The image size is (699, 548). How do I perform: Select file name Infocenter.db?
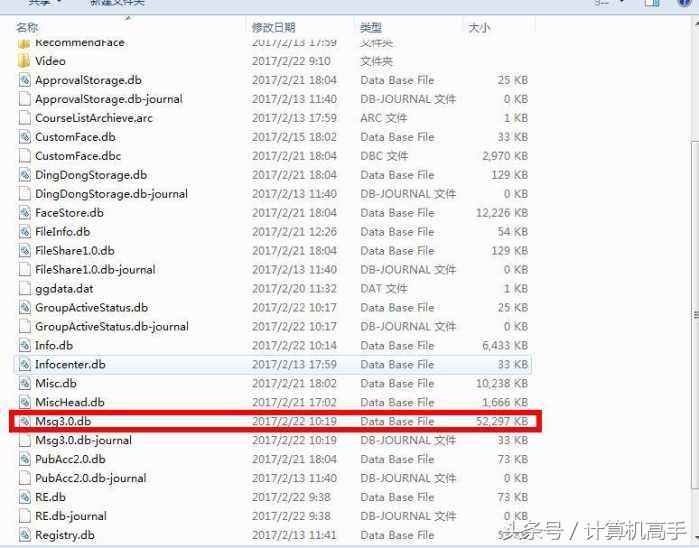point(70,364)
